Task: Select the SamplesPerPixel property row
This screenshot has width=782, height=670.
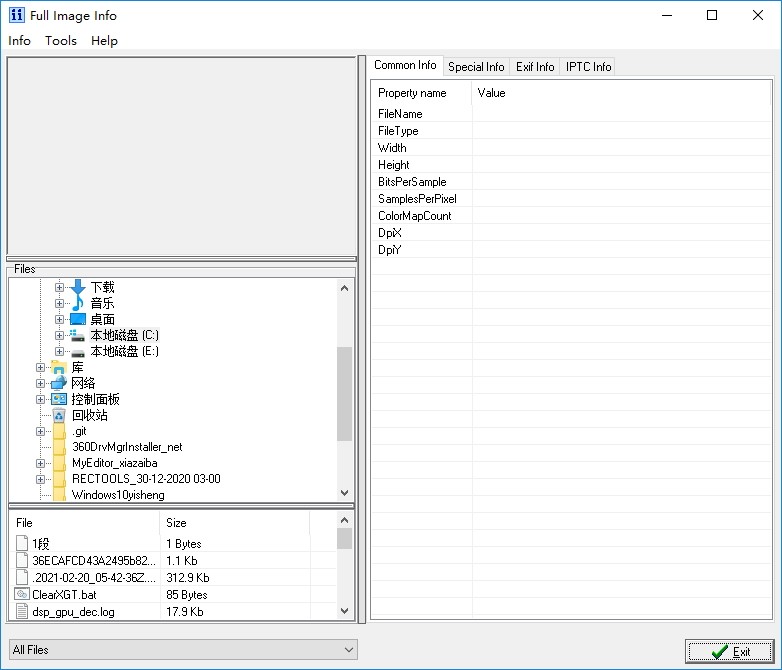Action: (572, 199)
